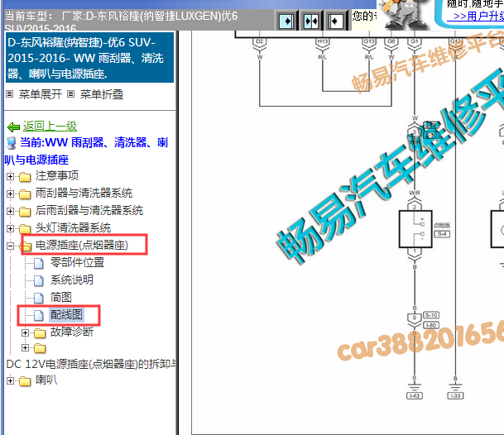
Task: Open the 简图 page
Action: [60, 297]
